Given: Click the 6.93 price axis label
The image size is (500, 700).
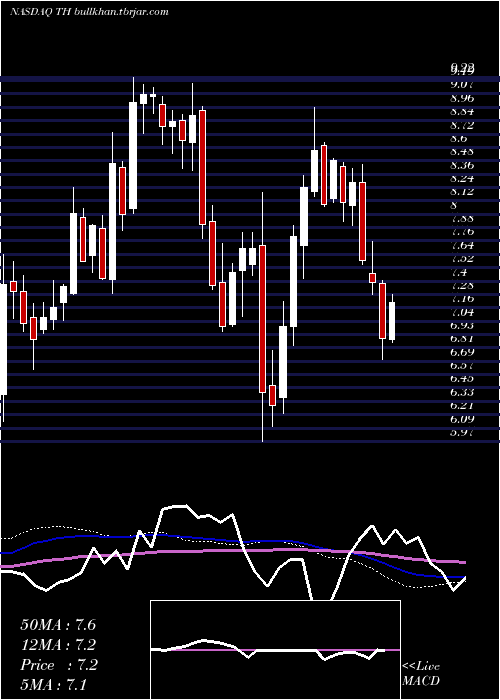Looking at the screenshot, I should coord(462,325).
